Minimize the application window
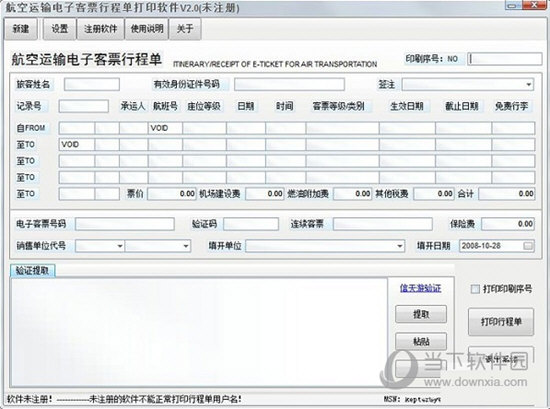The width and height of the screenshot is (550, 409). point(513,5)
